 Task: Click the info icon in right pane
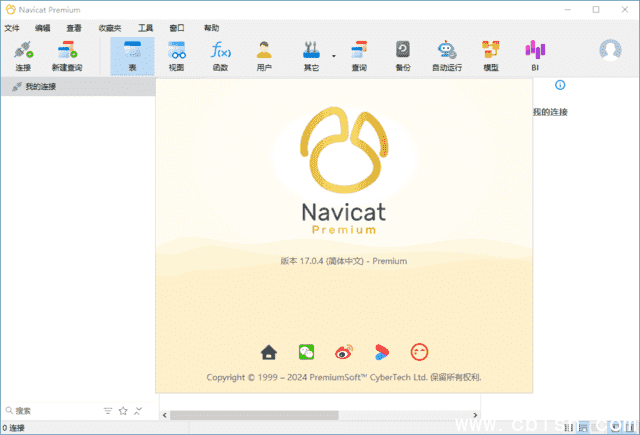(560, 85)
